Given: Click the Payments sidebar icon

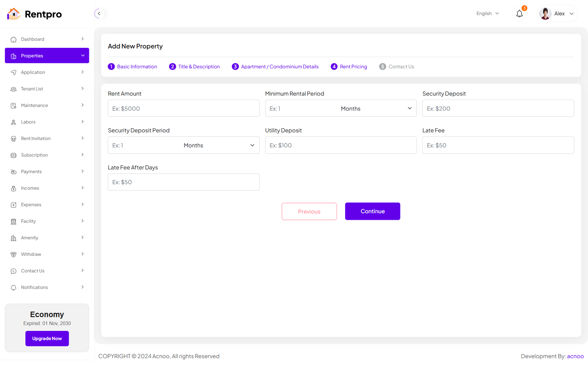Looking at the screenshot, I should 14,172.
